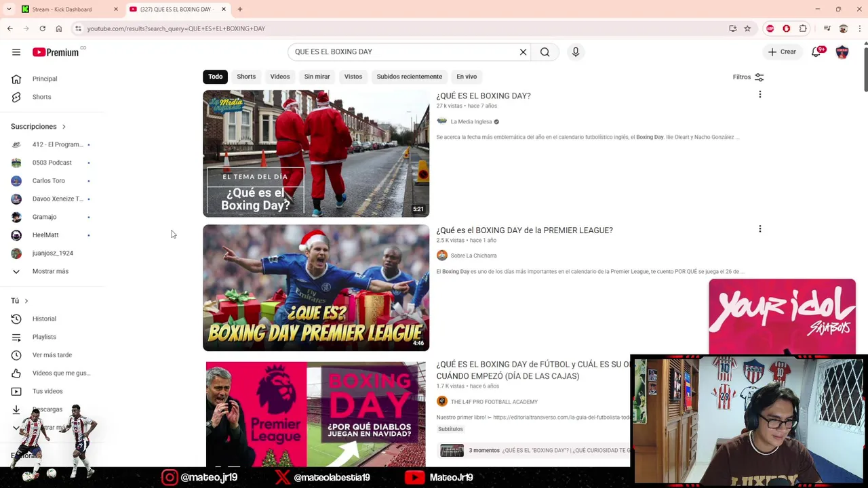Click the Tus videos icon
Image resolution: width=868 pixels, height=488 pixels.
[16, 391]
